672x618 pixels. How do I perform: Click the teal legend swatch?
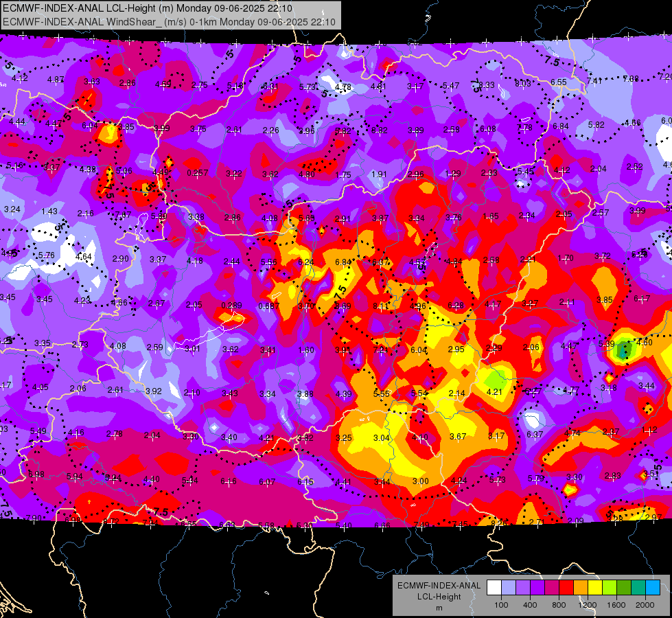point(638,588)
